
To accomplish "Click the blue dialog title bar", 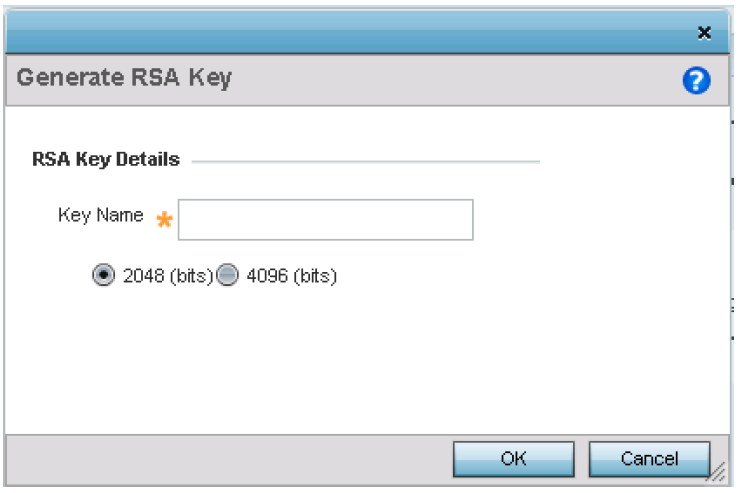I will tap(350, 31).
